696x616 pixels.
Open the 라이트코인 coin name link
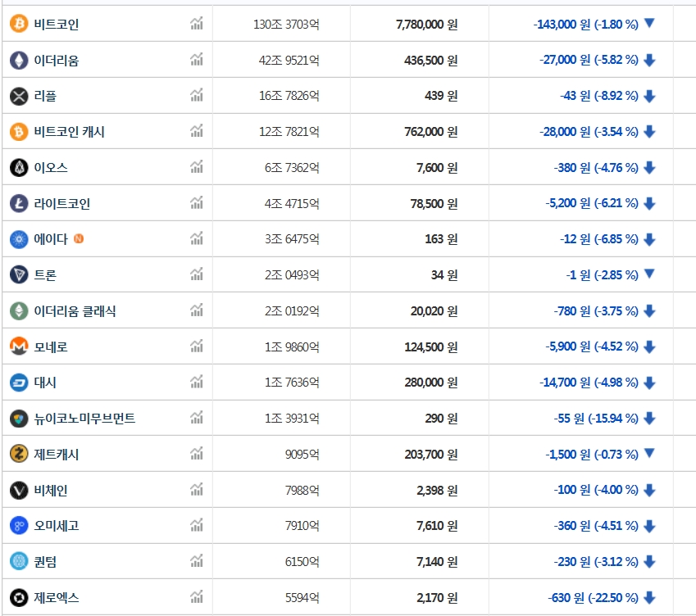tap(62, 204)
